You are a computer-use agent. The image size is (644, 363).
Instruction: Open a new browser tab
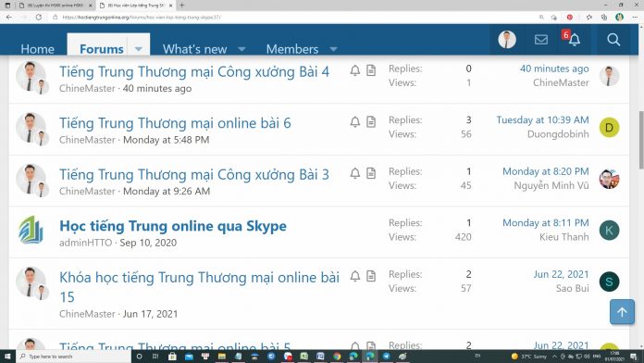(x=182, y=6)
